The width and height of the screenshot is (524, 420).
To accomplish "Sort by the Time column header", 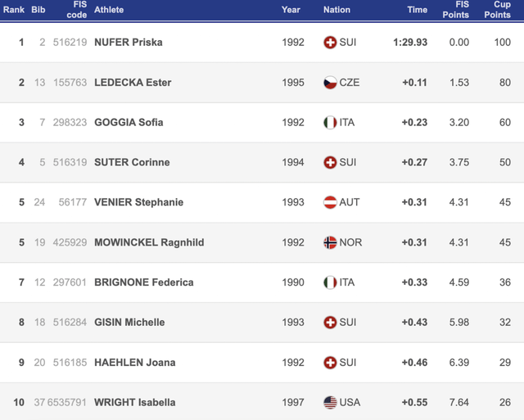I will [417, 10].
